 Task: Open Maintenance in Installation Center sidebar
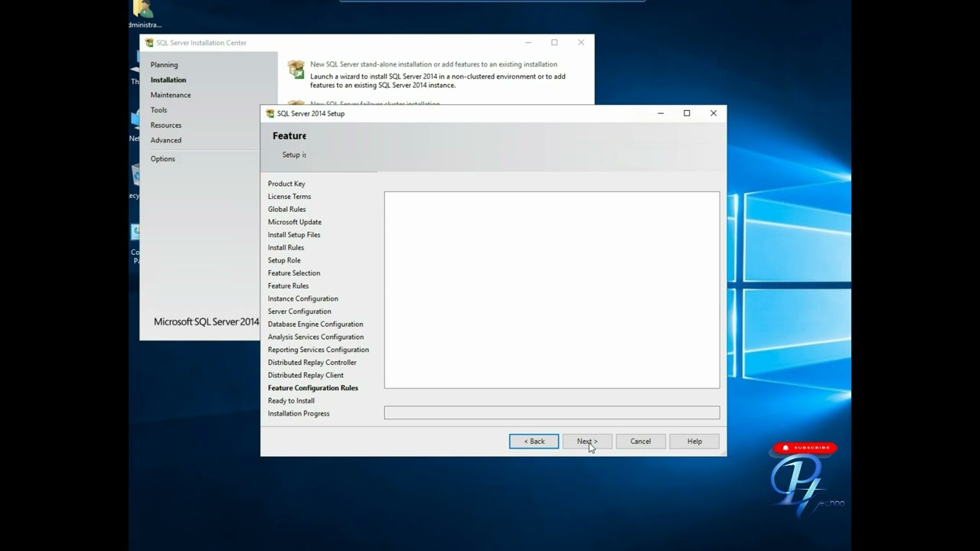(x=171, y=95)
